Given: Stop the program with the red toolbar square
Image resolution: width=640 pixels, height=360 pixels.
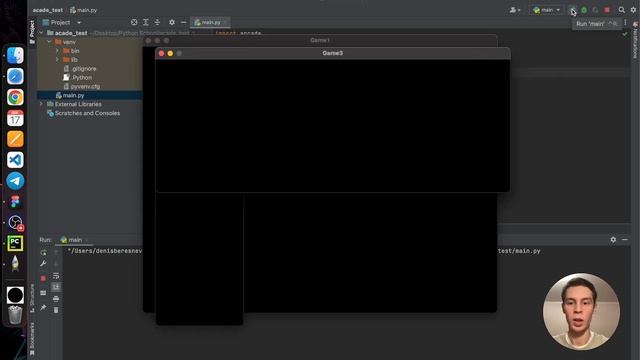Looking at the screenshot, I should (607, 10).
